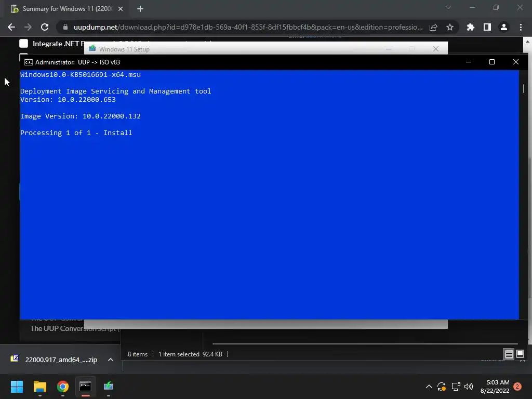Open Chrome three-dot menu
The image size is (532, 399).
[521, 27]
